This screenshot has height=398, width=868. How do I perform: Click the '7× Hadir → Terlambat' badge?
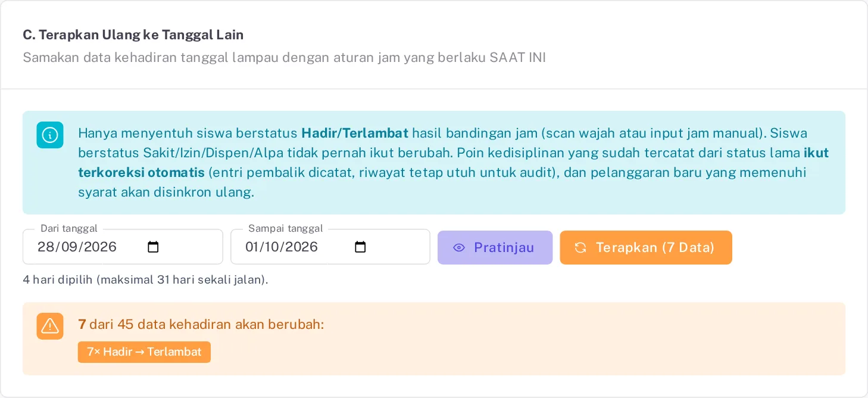[144, 352]
